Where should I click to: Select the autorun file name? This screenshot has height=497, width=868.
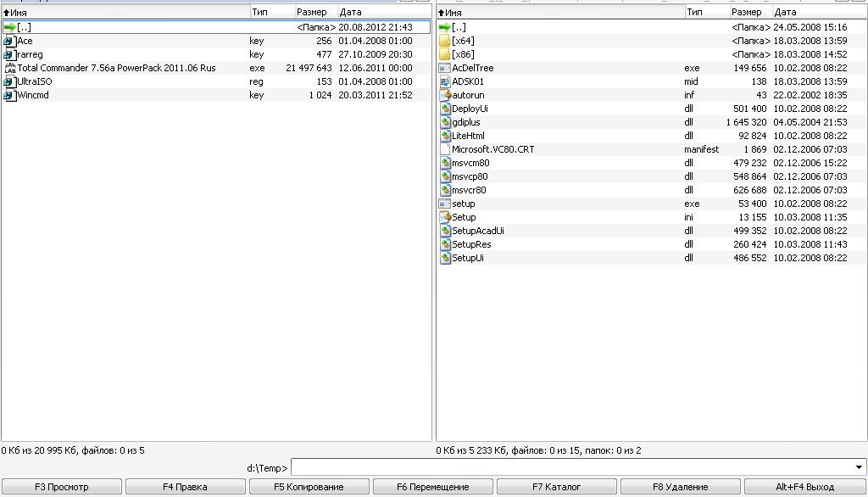click(468, 95)
